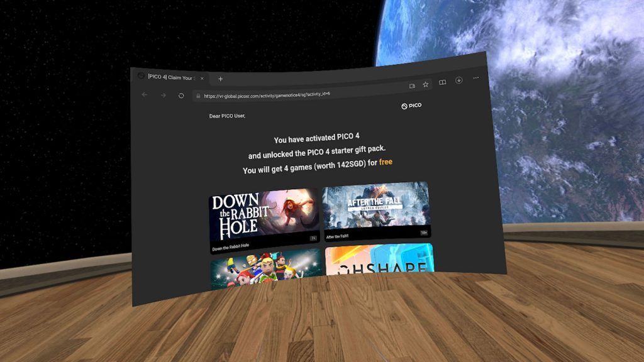Open the Down the Rabbit Hole game artwork
Screen dimensions: 644x362
click(264, 215)
